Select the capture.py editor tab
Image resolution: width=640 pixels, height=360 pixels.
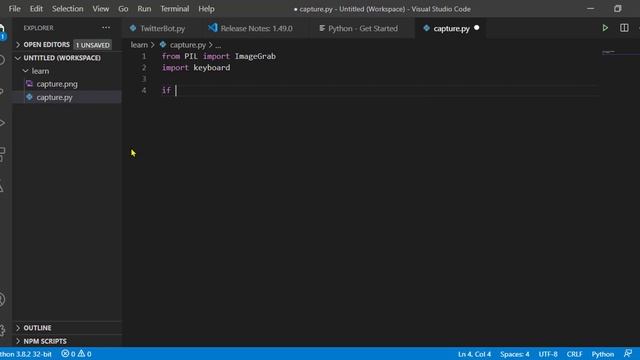click(451, 28)
